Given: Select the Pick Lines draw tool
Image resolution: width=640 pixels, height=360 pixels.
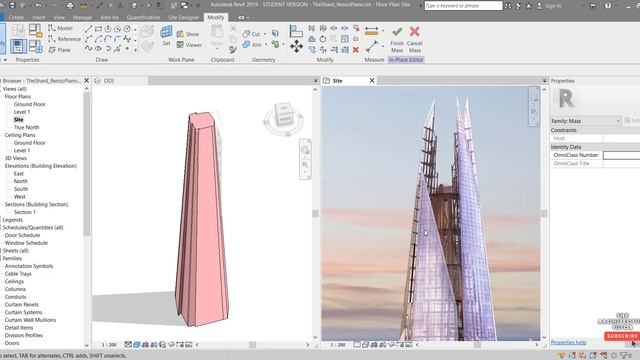Looking at the screenshot, I should [x=118, y=49].
